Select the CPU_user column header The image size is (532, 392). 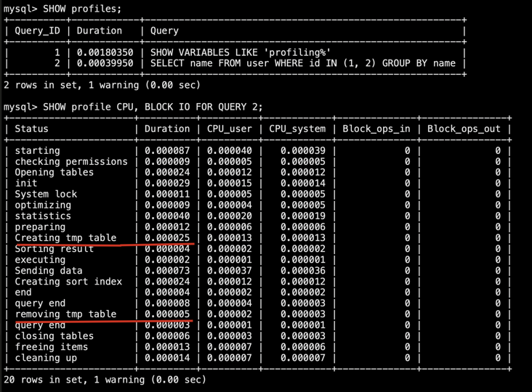click(x=230, y=128)
